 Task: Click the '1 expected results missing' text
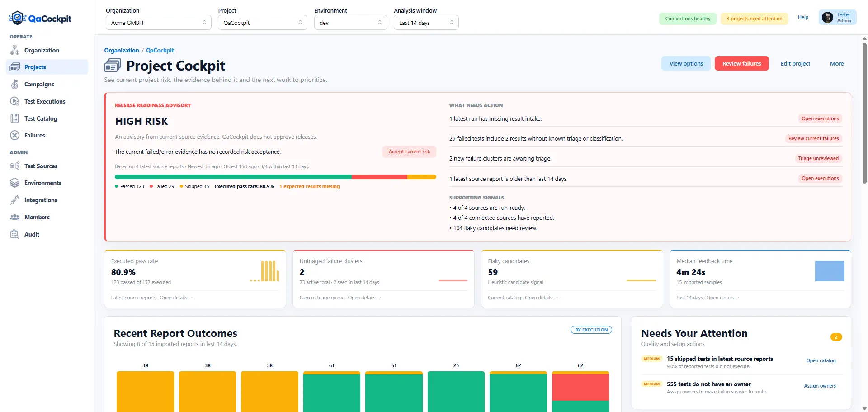(309, 186)
